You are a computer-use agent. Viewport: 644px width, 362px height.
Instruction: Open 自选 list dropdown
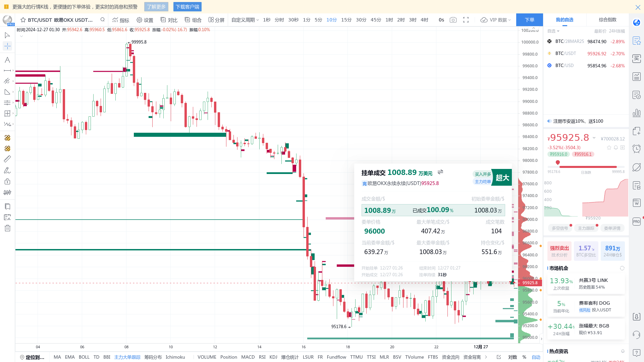pyautogui.click(x=553, y=31)
